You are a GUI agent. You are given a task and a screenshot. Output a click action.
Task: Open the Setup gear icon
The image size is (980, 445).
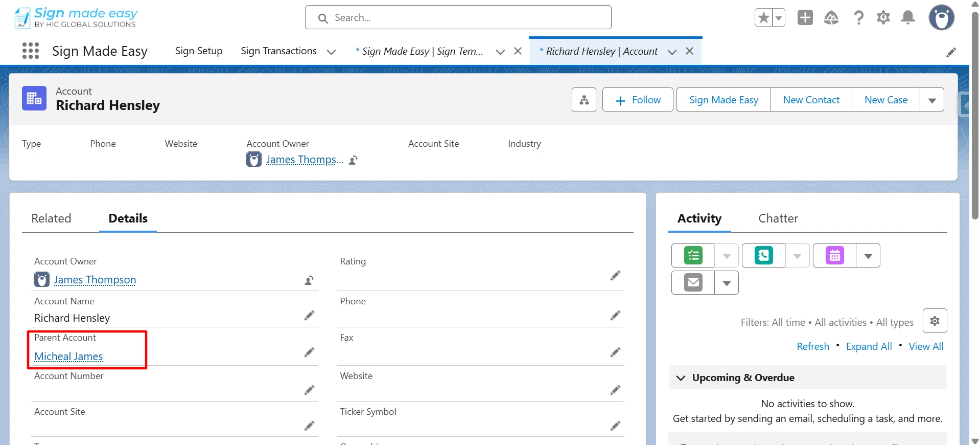point(883,18)
